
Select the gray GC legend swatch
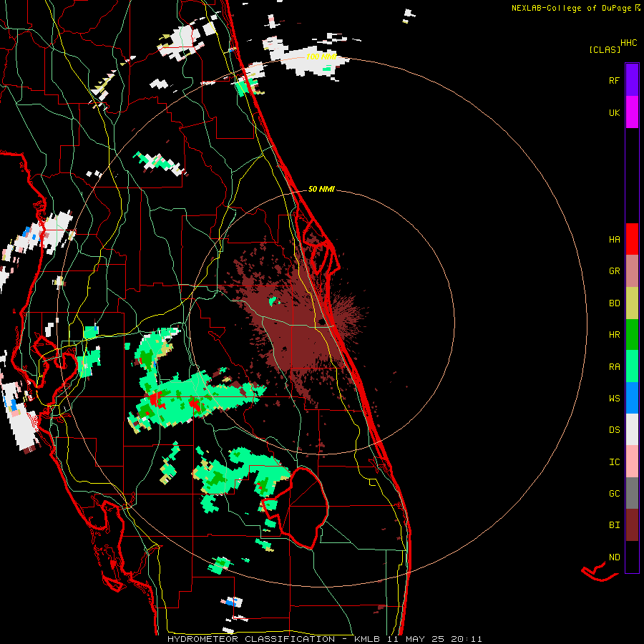click(x=632, y=493)
